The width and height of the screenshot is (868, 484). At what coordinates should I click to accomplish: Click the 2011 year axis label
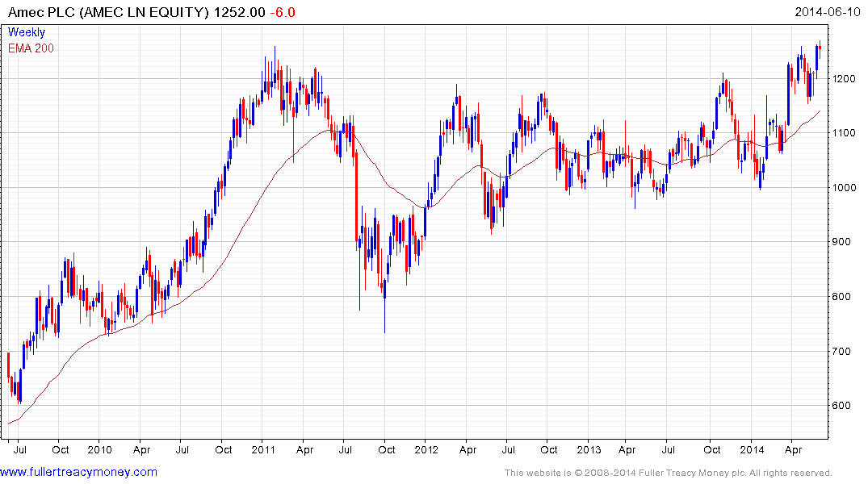(x=263, y=449)
